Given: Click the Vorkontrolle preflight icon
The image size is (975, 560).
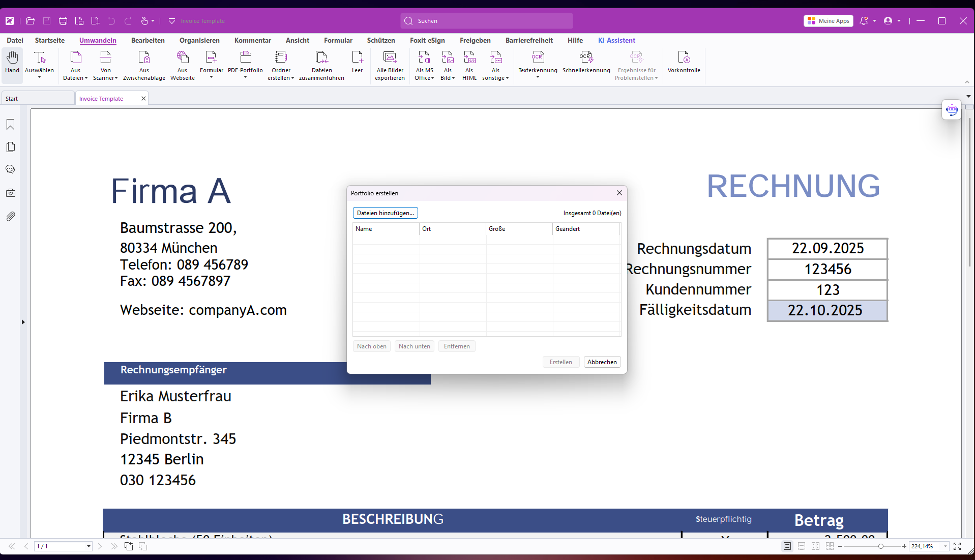Looking at the screenshot, I should click(684, 57).
